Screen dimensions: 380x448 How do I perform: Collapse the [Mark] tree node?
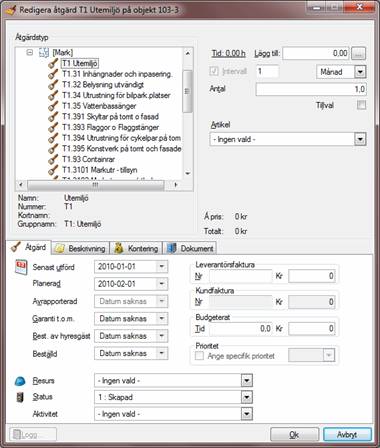pyautogui.click(x=30, y=52)
